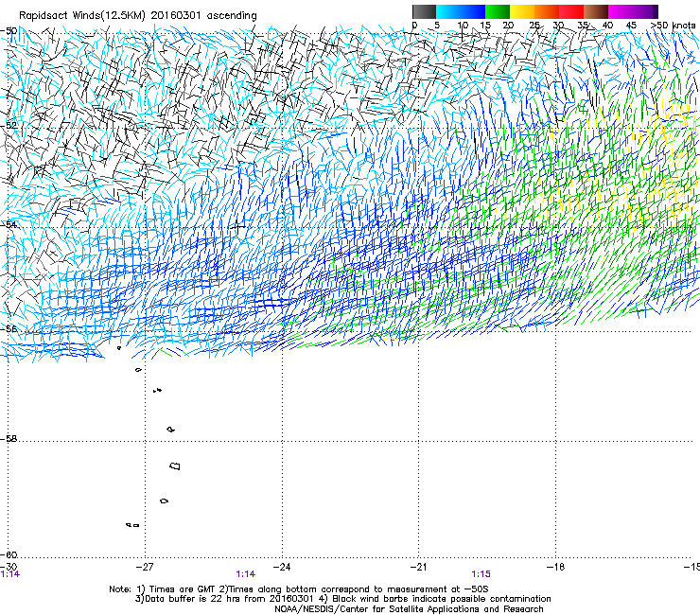The width and height of the screenshot is (700, 615).
Task: Click the brown 35-40 knots legend swatch
Action: pyautogui.click(x=596, y=11)
